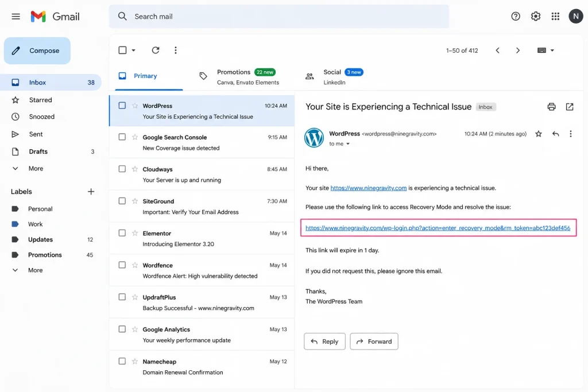Go to newer emails with previous arrow

(498, 50)
